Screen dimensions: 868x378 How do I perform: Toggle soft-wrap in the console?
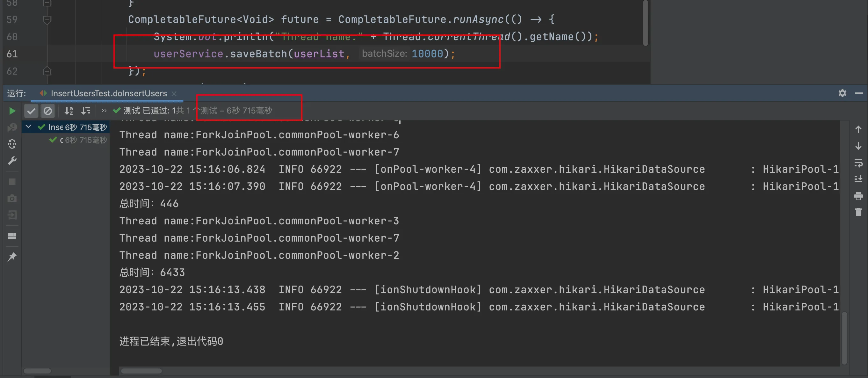point(858,163)
